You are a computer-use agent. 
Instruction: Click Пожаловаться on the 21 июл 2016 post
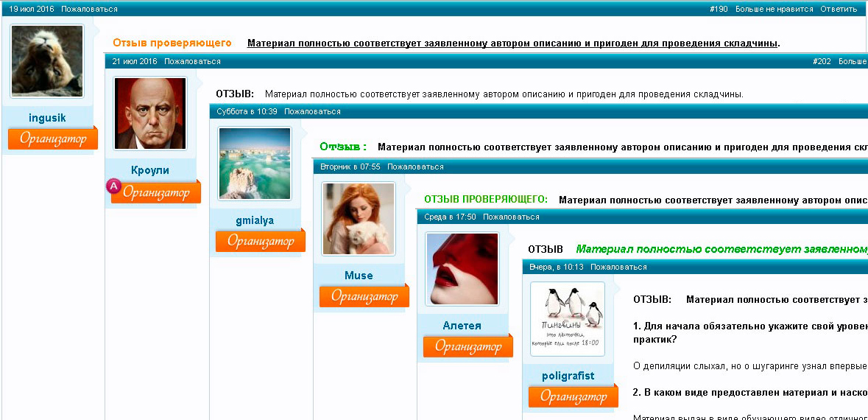point(192,61)
